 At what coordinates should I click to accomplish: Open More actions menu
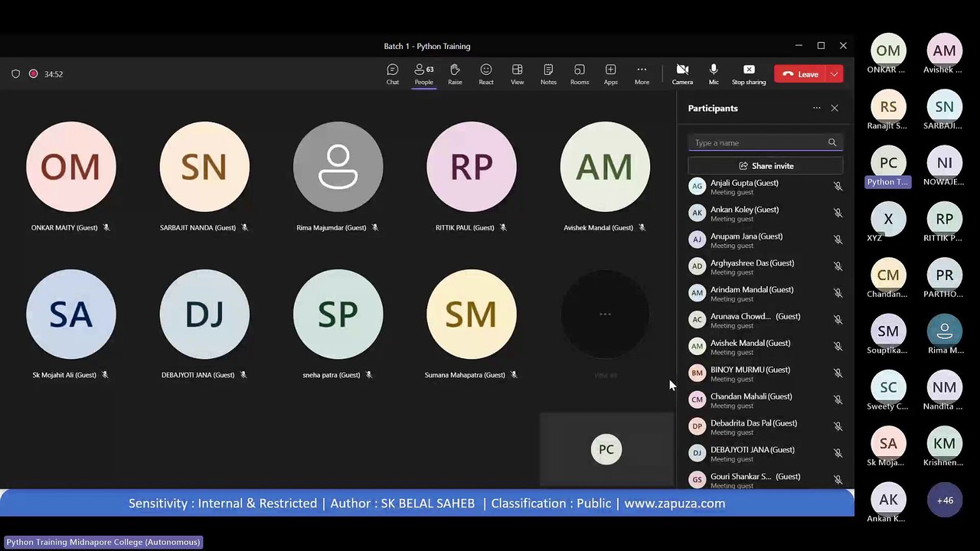click(642, 73)
